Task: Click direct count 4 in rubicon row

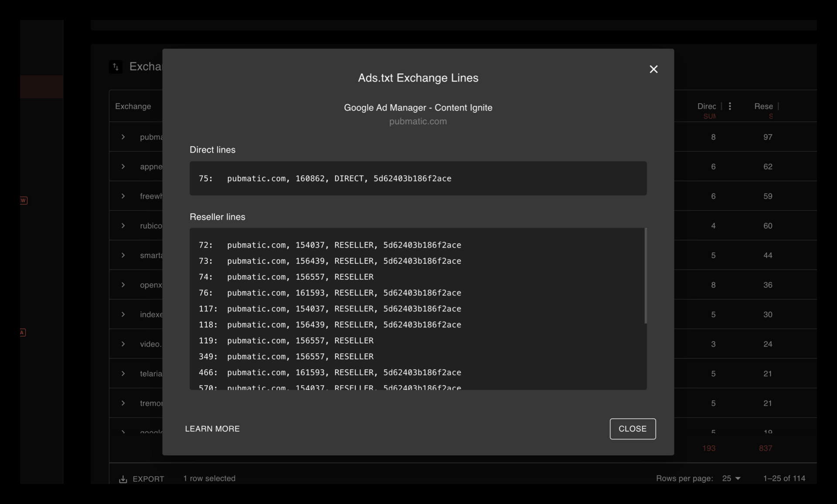Action: tap(713, 226)
